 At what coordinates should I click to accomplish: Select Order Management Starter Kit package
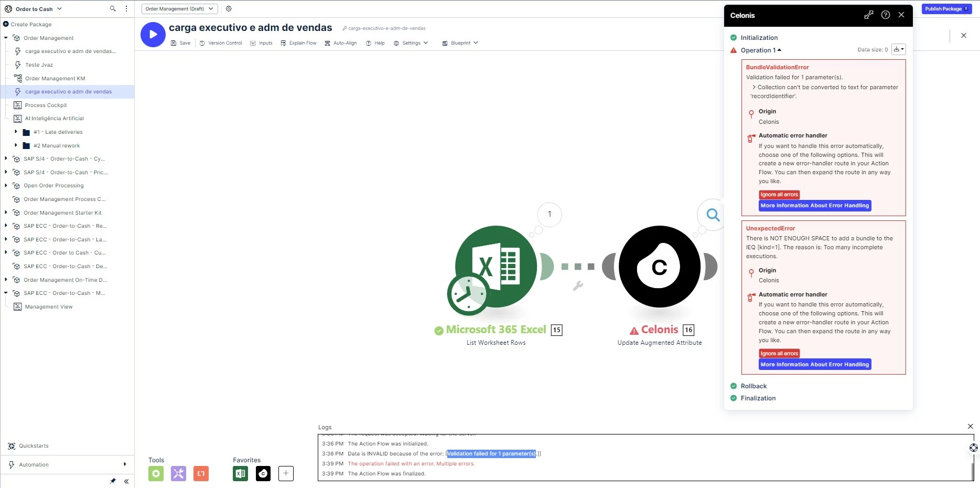[x=62, y=213]
